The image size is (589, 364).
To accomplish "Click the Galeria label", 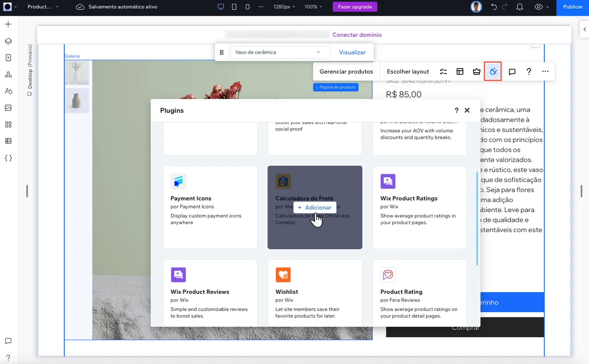I will (x=72, y=56).
